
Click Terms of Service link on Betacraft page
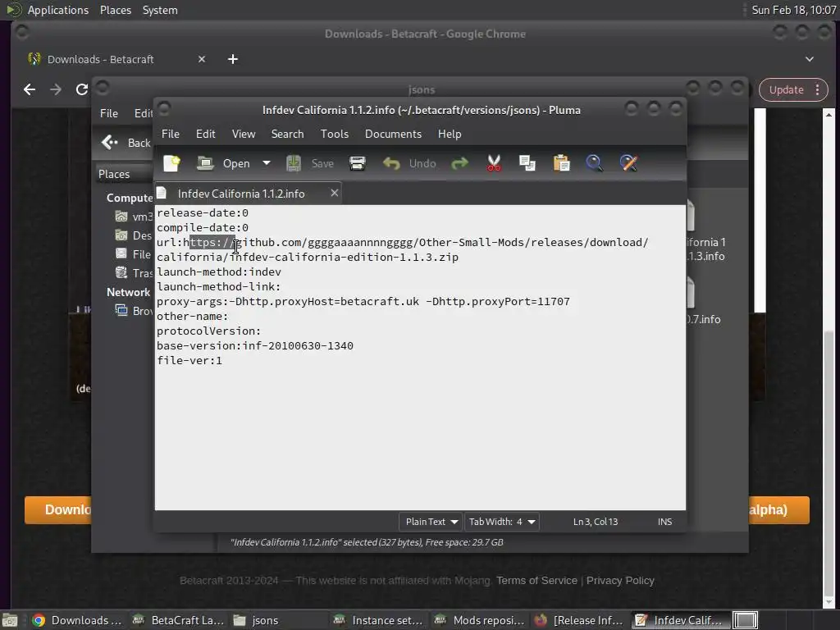(536, 580)
